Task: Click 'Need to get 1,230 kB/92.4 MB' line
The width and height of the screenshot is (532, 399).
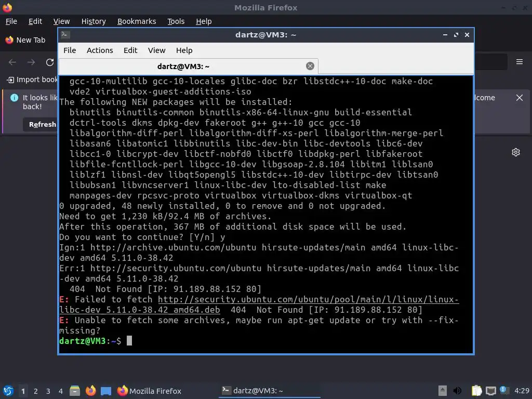Action: click(x=166, y=217)
